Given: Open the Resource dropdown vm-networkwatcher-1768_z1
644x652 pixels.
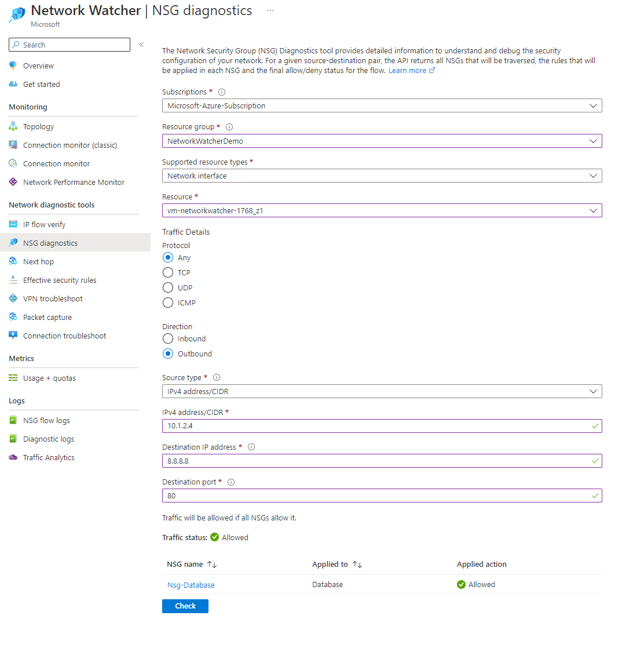Looking at the screenshot, I should pyautogui.click(x=382, y=210).
